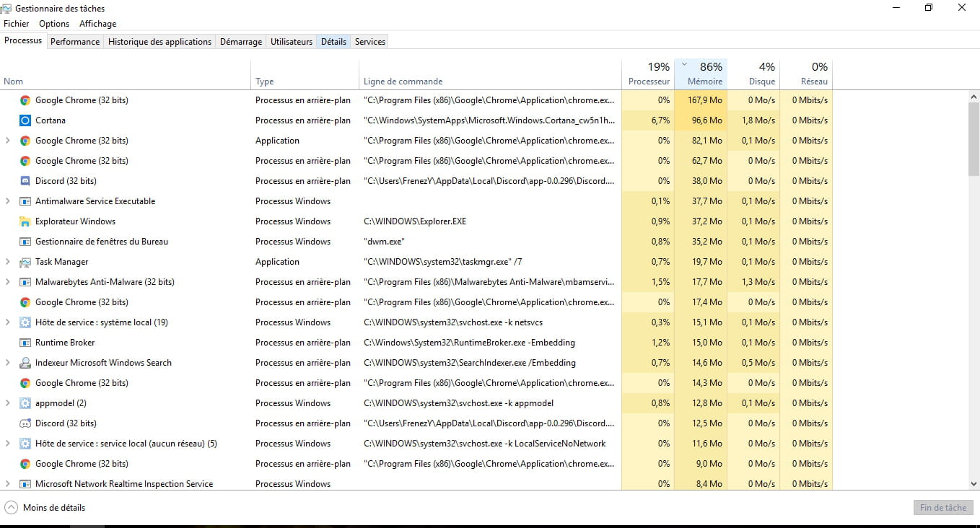Click the Cortana icon in the process list
The height and width of the screenshot is (528, 980).
[25, 120]
